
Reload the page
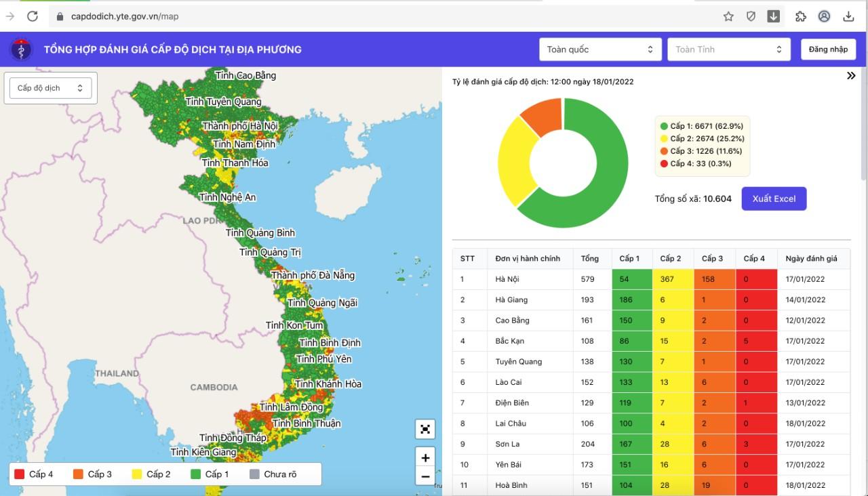32,16
